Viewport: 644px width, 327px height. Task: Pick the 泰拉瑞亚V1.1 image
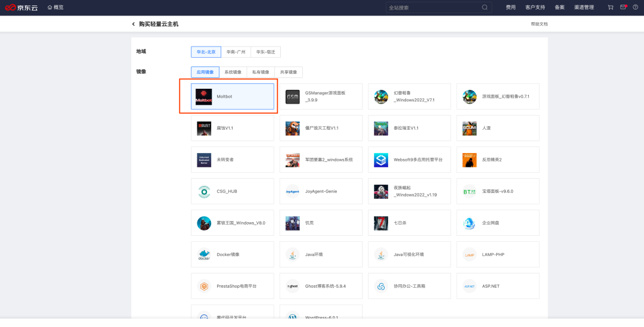click(x=410, y=128)
